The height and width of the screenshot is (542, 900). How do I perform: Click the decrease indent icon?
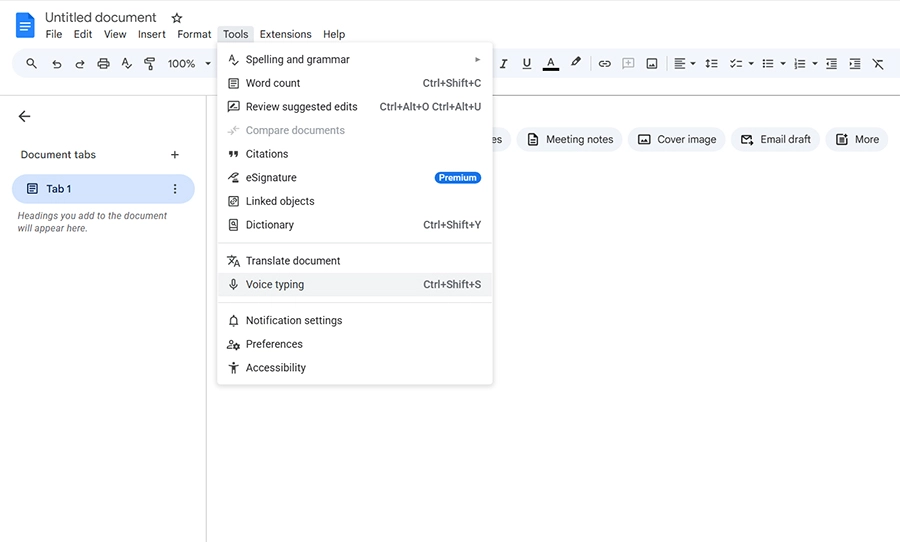[x=831, y=64]
